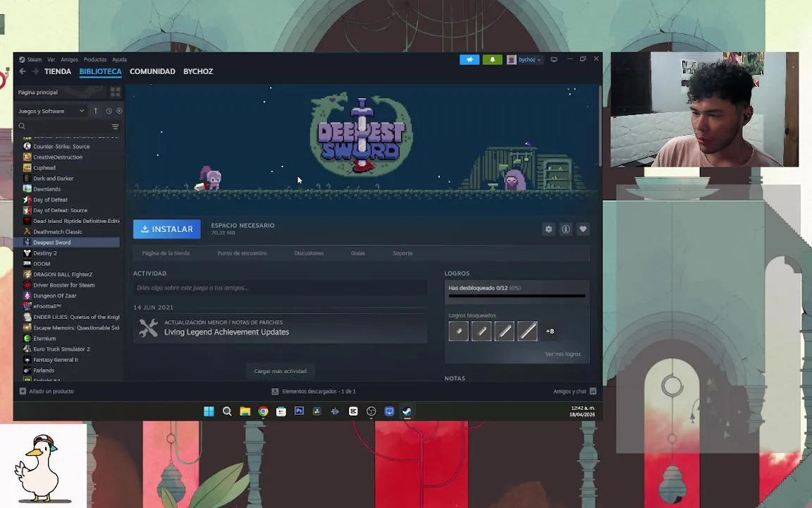
Task: Open File Explorer from taskbar
Action: click(x=245, y=411)
